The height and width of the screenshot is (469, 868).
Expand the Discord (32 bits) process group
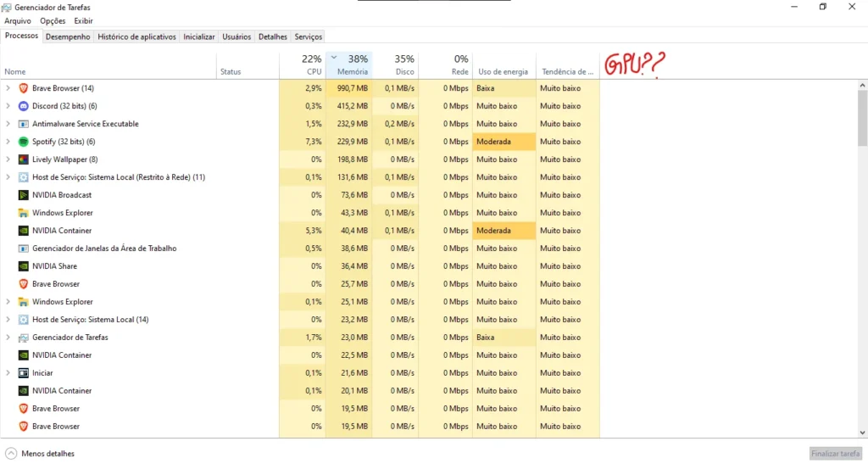click(x=8, y=106)
